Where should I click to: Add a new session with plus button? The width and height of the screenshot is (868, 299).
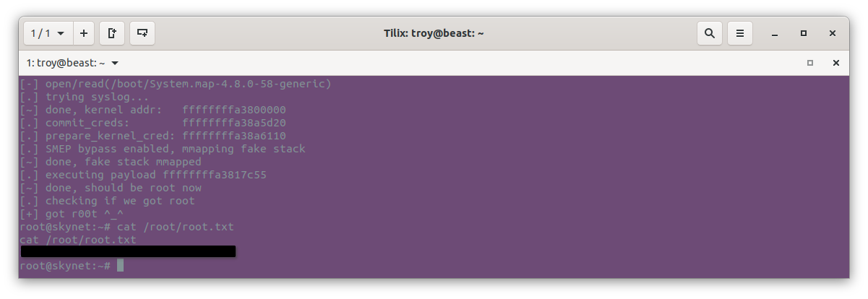point(84,33)
